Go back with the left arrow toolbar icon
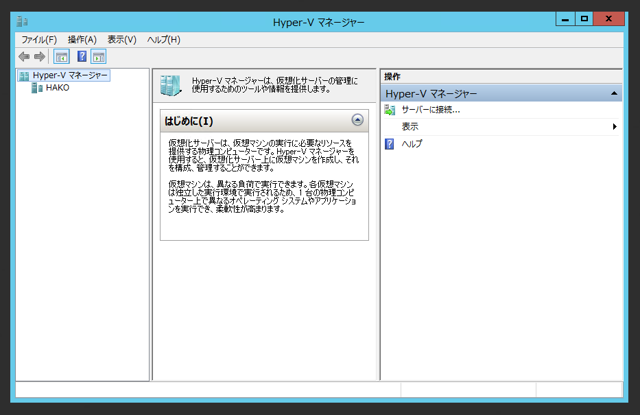 24,57
